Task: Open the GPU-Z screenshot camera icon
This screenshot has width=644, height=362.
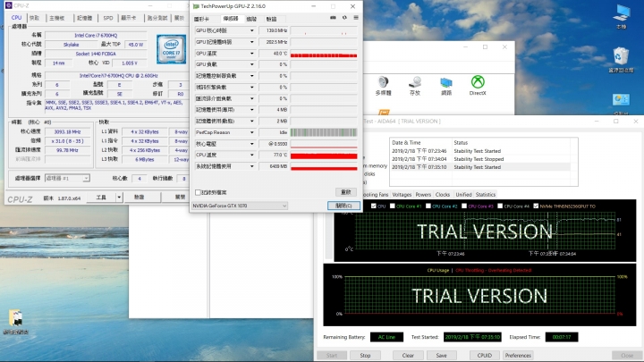Action: 333,18
